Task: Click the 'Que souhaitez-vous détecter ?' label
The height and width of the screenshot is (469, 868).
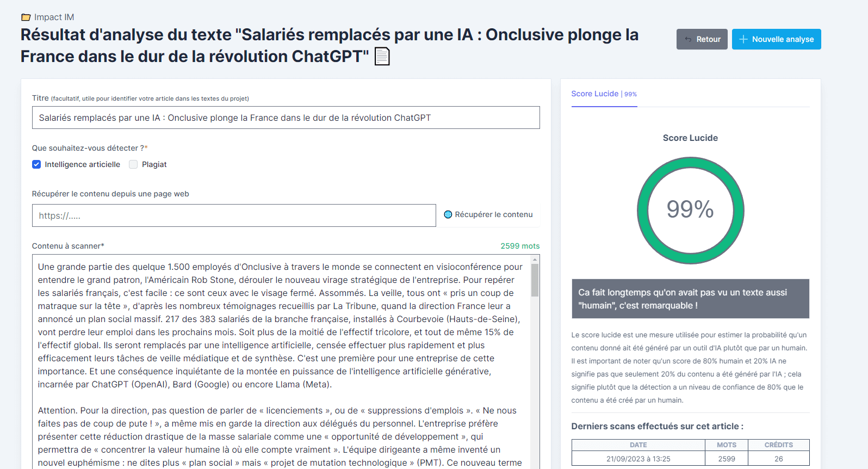Action: click(90, 148)
